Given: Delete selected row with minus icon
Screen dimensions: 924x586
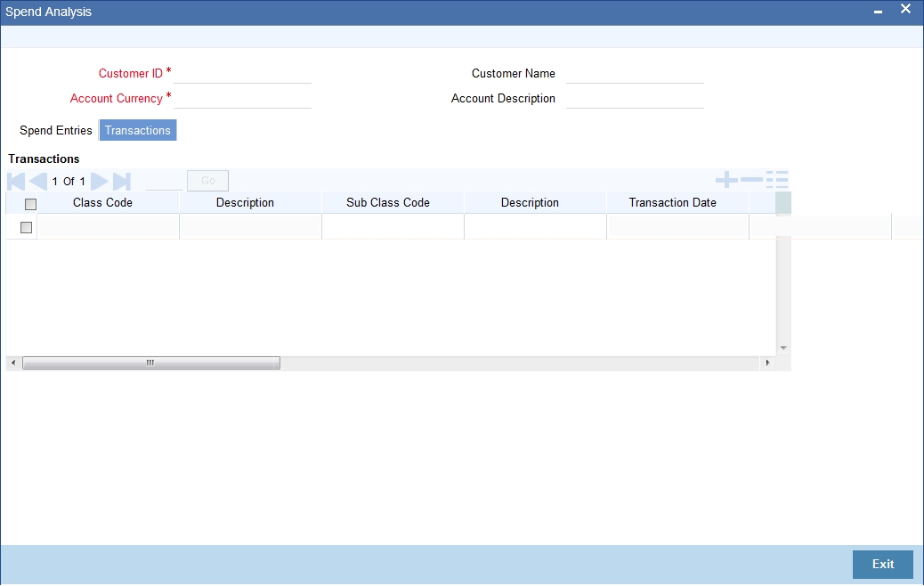Looking at the screenshot, I should [751, 180].
